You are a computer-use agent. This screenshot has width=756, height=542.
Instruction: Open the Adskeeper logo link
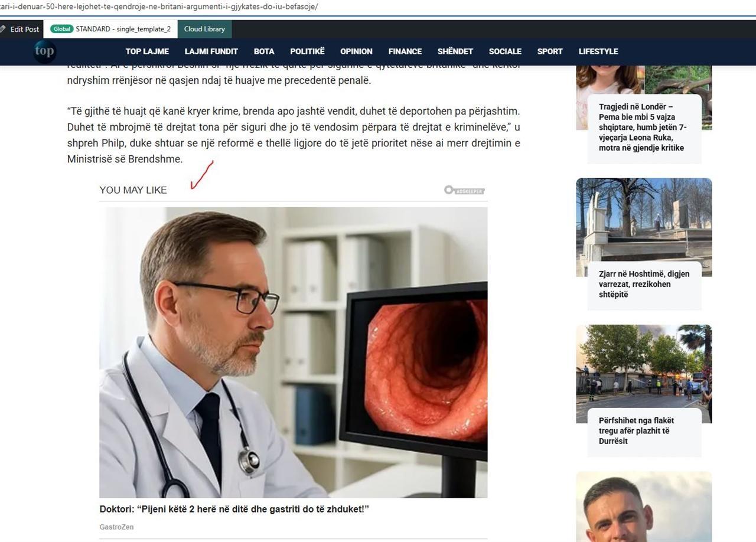point(464,190)
